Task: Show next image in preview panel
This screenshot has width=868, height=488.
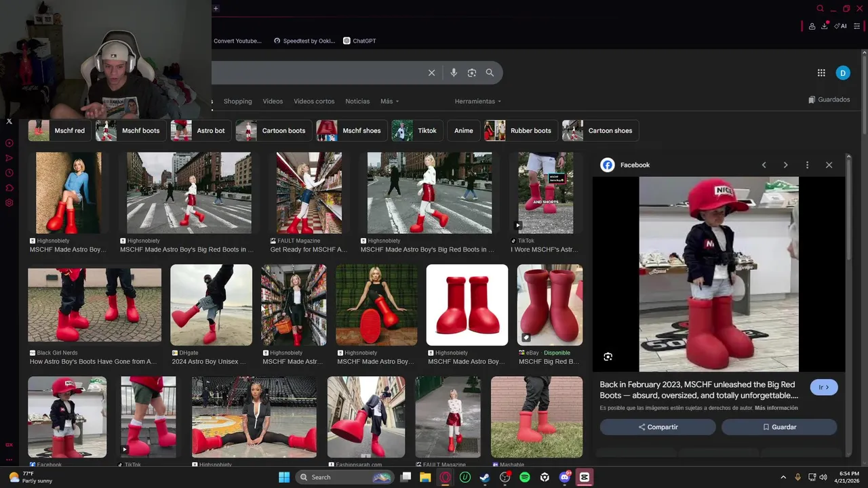Action: [x=785, y=165]
